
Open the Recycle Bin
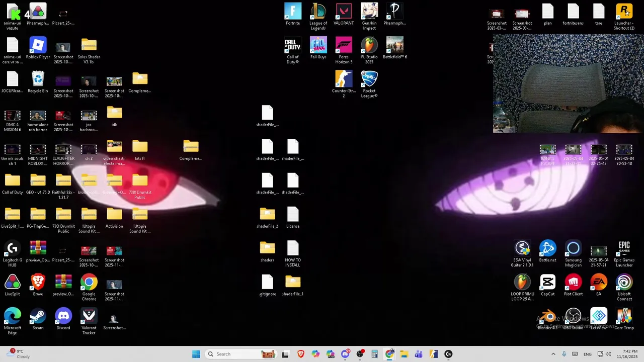38,81
